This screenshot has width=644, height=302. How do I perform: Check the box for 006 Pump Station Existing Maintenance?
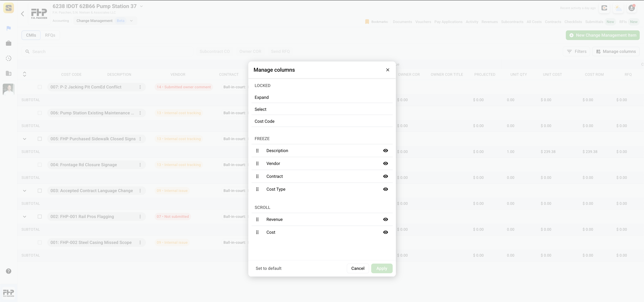pos(40,113)
